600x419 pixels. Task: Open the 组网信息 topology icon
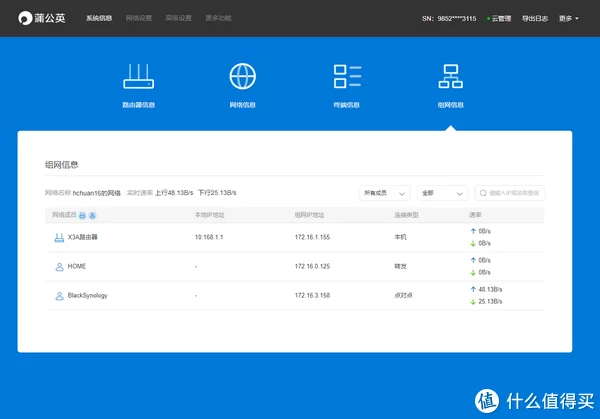tap(451, 77)
